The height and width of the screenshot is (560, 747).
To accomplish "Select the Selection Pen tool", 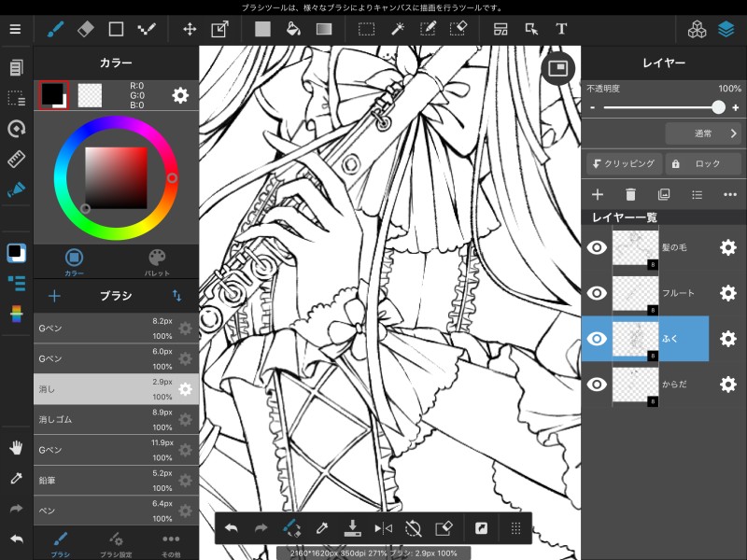I will [x=428, y=29].
